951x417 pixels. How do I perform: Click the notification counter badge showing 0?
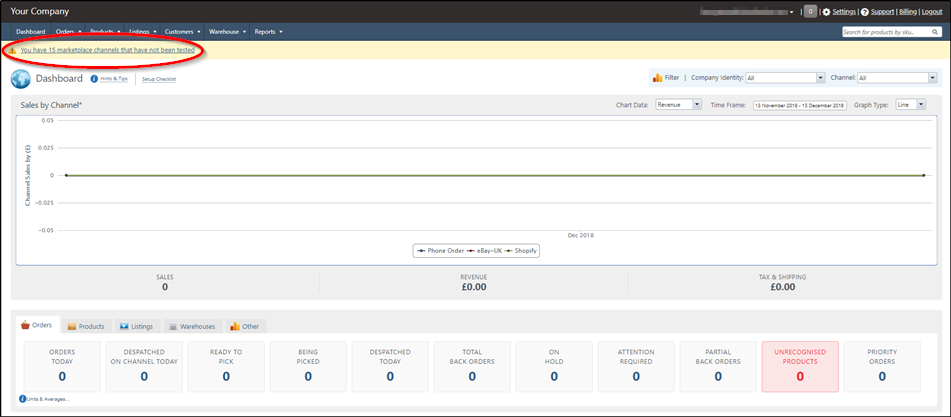(810, 12)
